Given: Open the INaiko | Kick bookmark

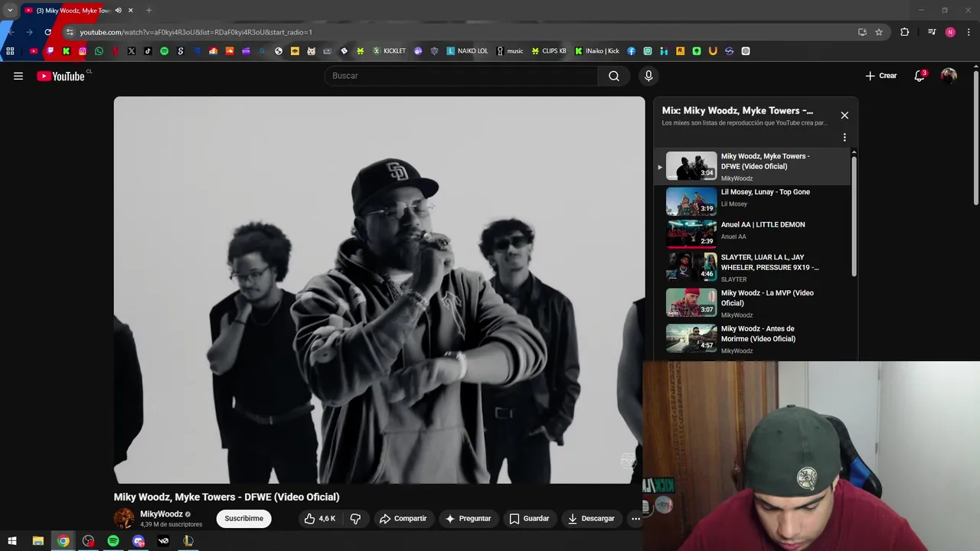Looking at the screenshot, I should click(597, 51).
